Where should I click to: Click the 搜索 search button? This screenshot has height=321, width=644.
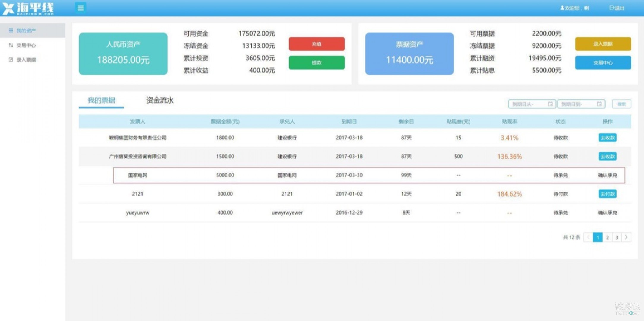pos(621,104)
